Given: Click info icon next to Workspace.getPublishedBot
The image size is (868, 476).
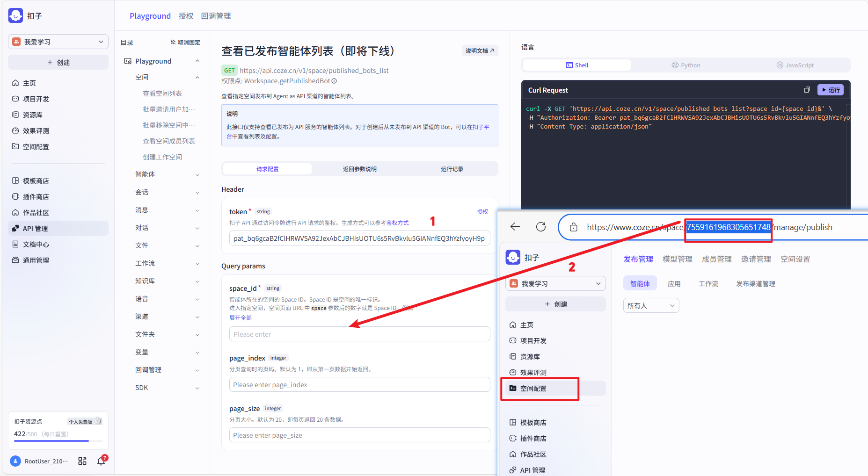Looking at the screenshot, I should 334,81.
